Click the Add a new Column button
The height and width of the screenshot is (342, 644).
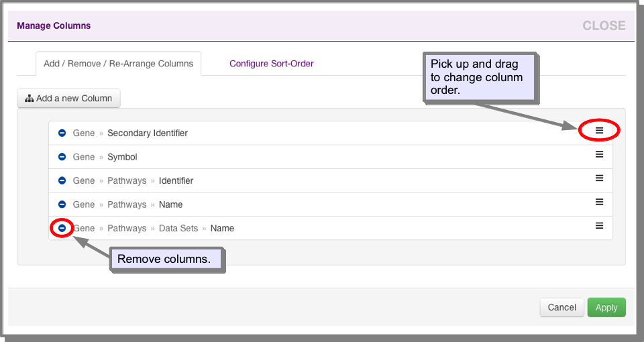68,98
